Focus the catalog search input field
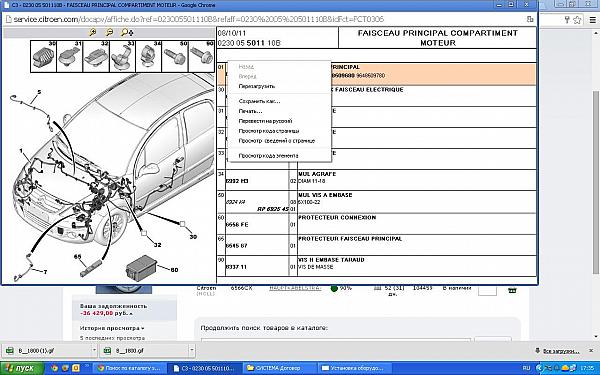 pos(336,342)
